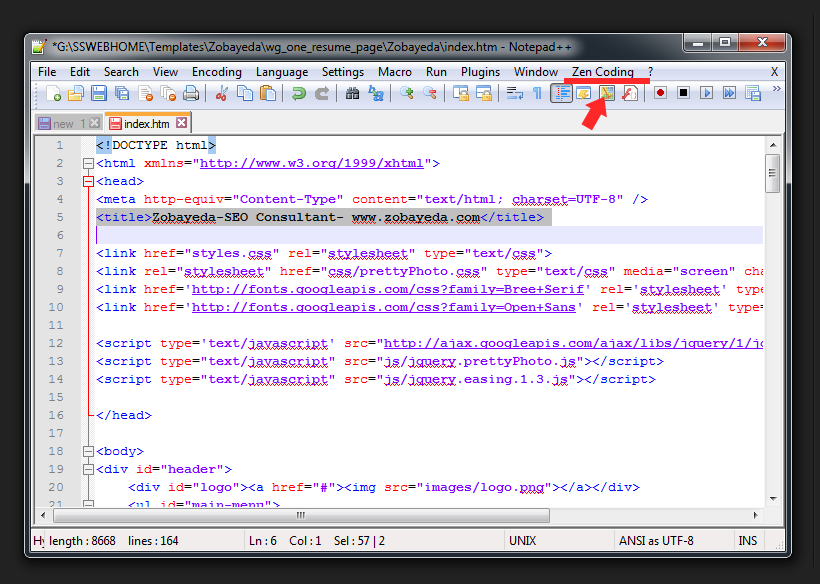820x584 pixels.
Task: Collapse the body fold on line 18
Action: pyautogui.click(x=88, y=451)
